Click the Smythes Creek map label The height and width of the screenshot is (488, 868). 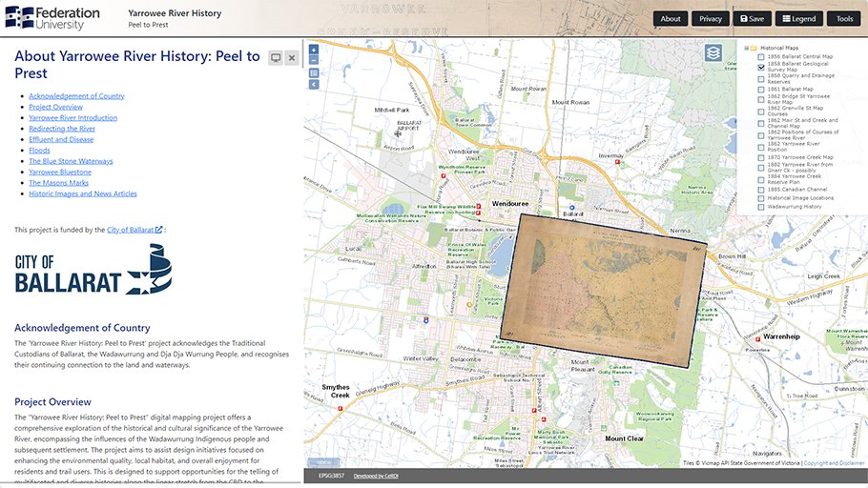[x=336, y=391]
